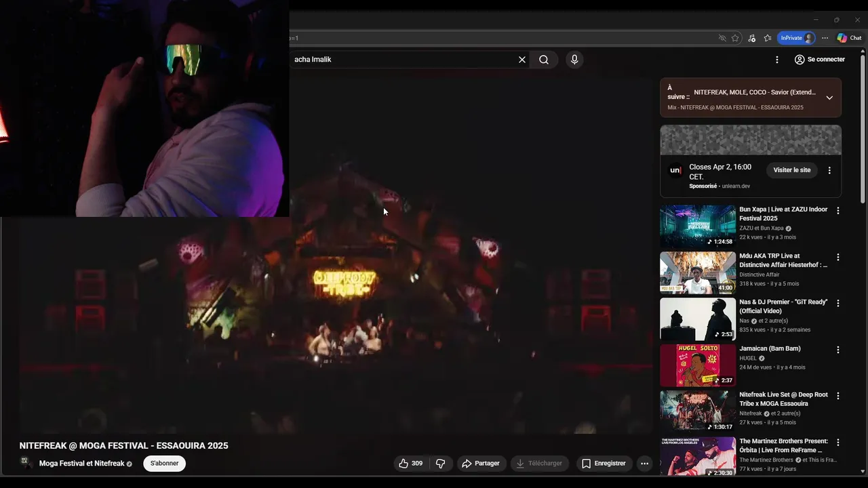The width and height of the screenshot is (868, 488).
Task: Click the magnifier search button
Action: tap(544, 60)
